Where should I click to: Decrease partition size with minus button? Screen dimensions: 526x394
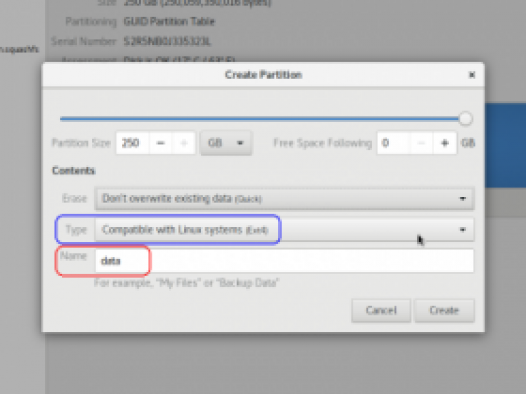pos(161,143)
